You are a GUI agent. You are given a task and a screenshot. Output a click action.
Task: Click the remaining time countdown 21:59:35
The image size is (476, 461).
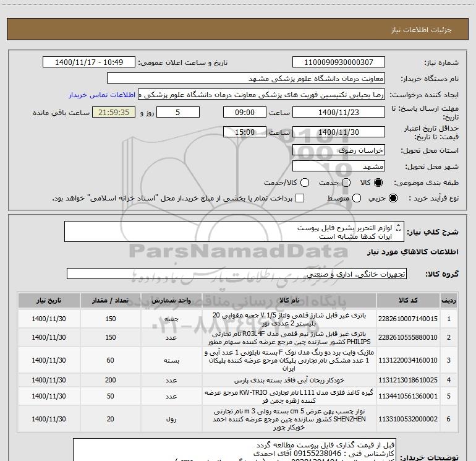114,112
